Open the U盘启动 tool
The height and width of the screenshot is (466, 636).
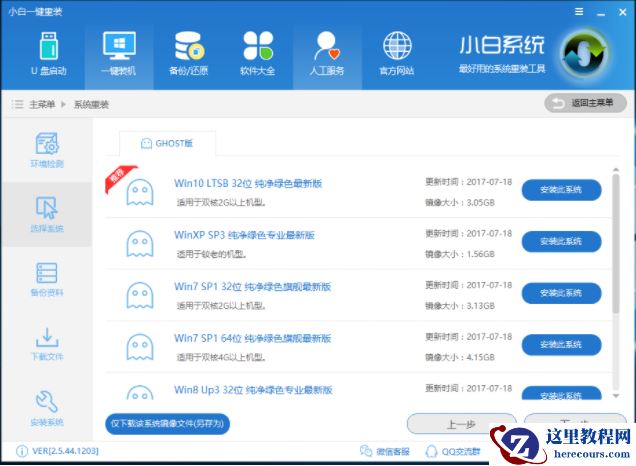coord(49,54)
